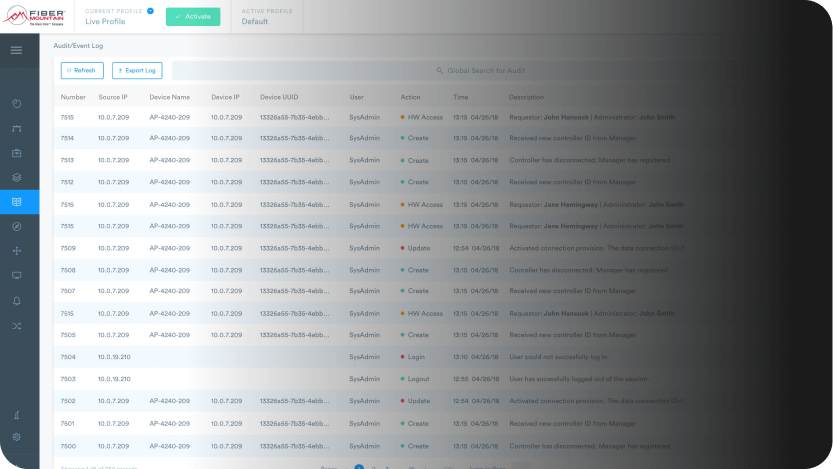Focus the Global Search for Audit field
The image size is (833, 469).
[x=481, y=70]
